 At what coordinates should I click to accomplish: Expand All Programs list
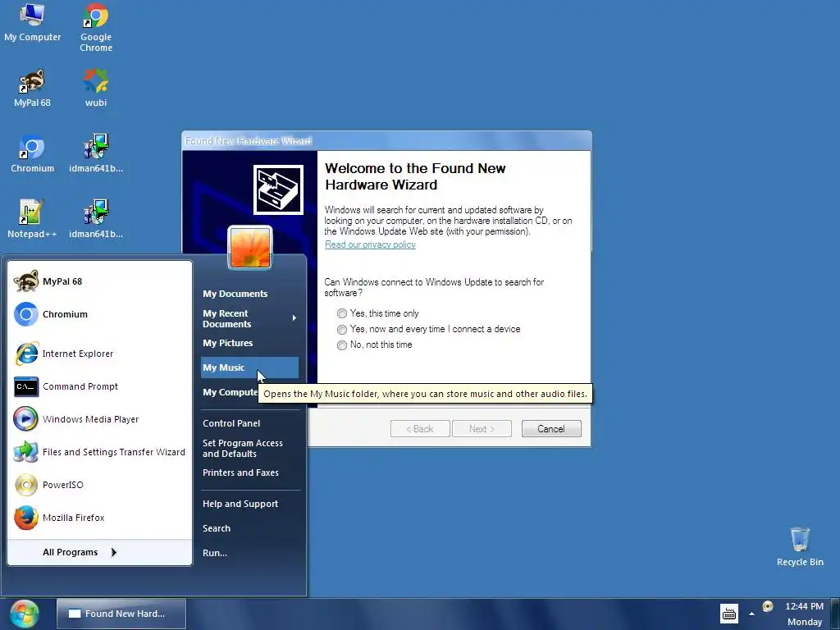80,552
